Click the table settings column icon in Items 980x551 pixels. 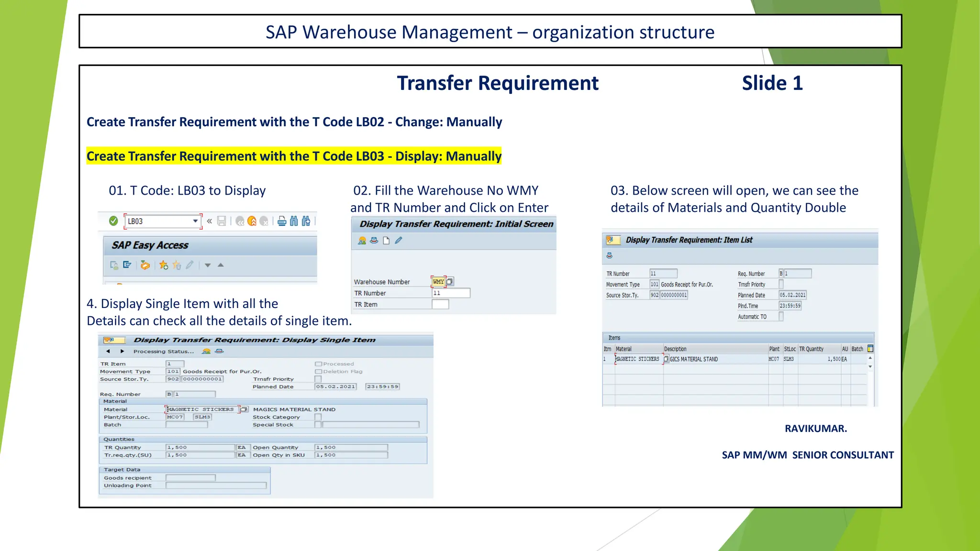[x=870, y=349]
